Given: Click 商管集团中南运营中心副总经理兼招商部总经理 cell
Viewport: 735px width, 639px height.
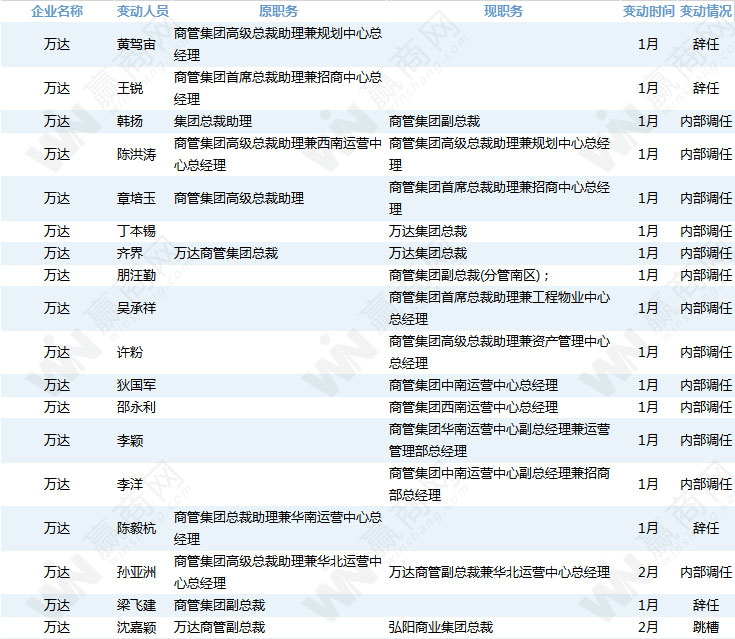Looking at the screenshot, I should pos(499,484).
